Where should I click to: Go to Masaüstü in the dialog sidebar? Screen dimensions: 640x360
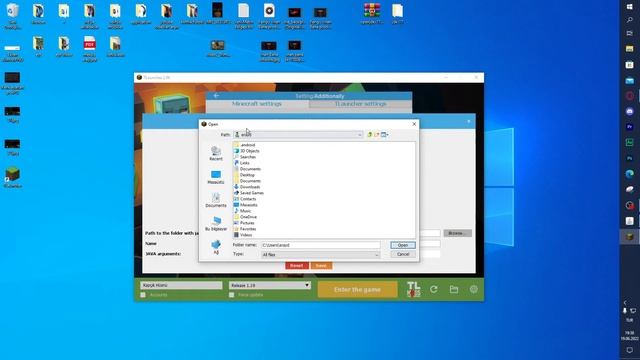pos(216,177)
